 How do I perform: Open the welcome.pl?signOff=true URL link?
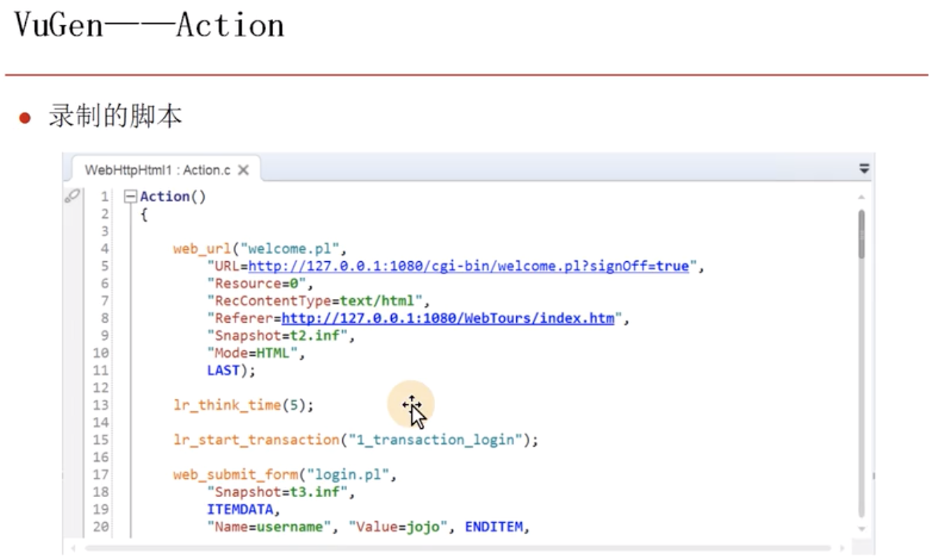pos(469,266)
